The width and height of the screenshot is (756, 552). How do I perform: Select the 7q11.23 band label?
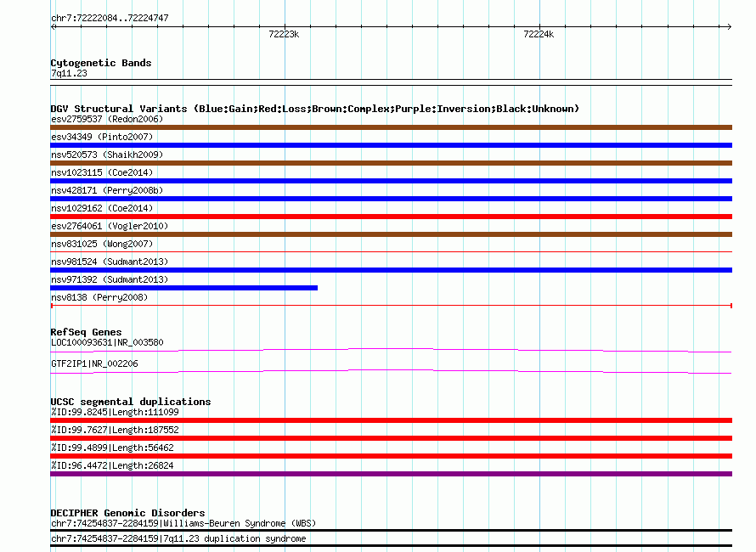(69, 73)
